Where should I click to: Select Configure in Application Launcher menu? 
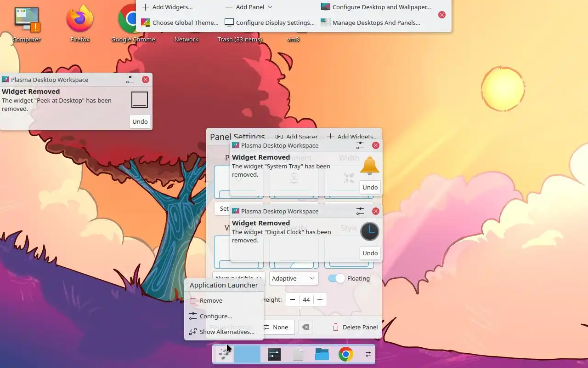224,316
